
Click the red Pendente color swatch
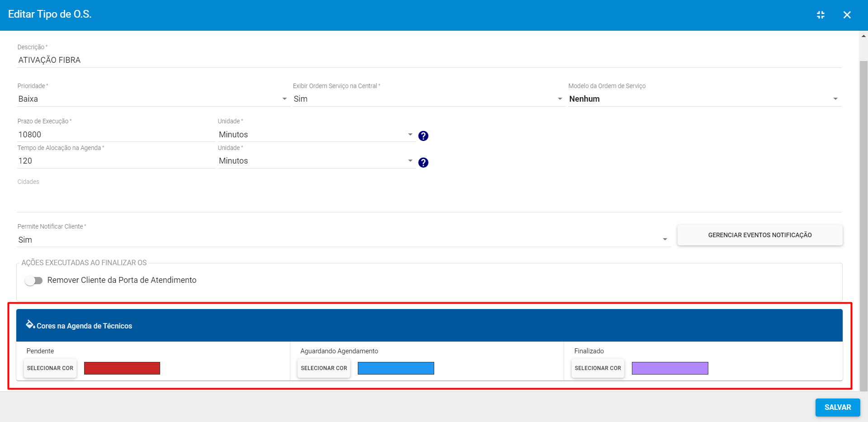point(122,368)
